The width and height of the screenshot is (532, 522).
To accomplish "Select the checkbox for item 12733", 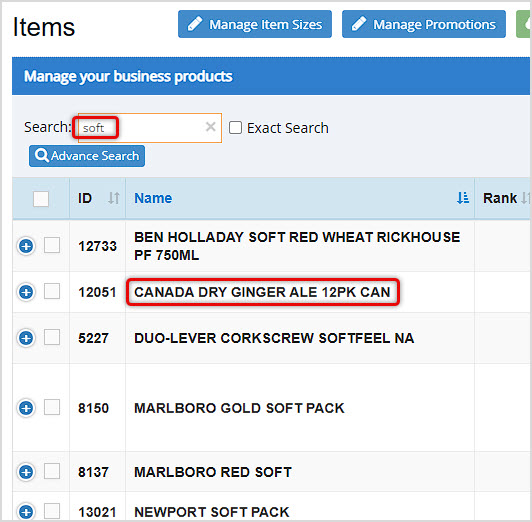I will 52,245.
